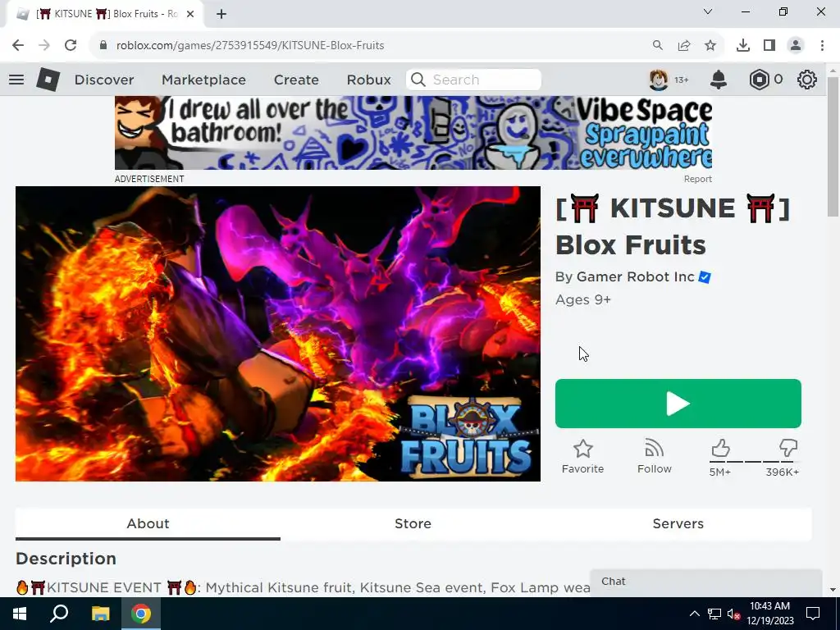This screenshot has height=630, width=840.
Task: Open Windows taskbar search
Action: 59,614
